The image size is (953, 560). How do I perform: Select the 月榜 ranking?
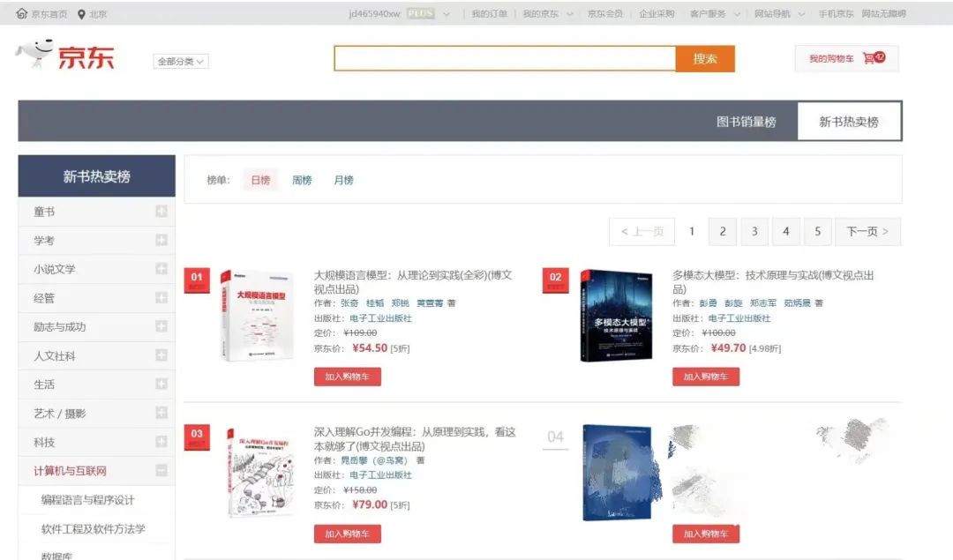343,180
